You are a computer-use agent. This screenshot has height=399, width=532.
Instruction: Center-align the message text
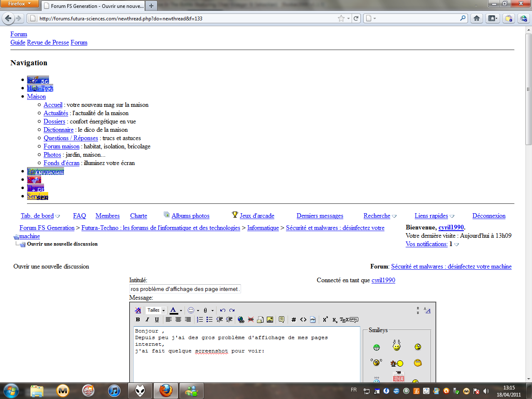(178, 320)
